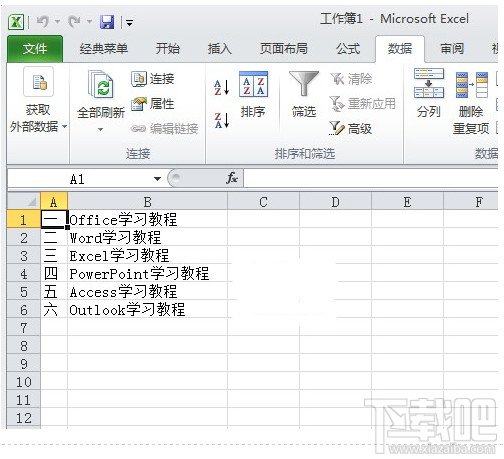The height and width of the screenshot is (459, 504).
Task: Click the undo arrow in the quick access toolbar
Action: tap(43, 22)
